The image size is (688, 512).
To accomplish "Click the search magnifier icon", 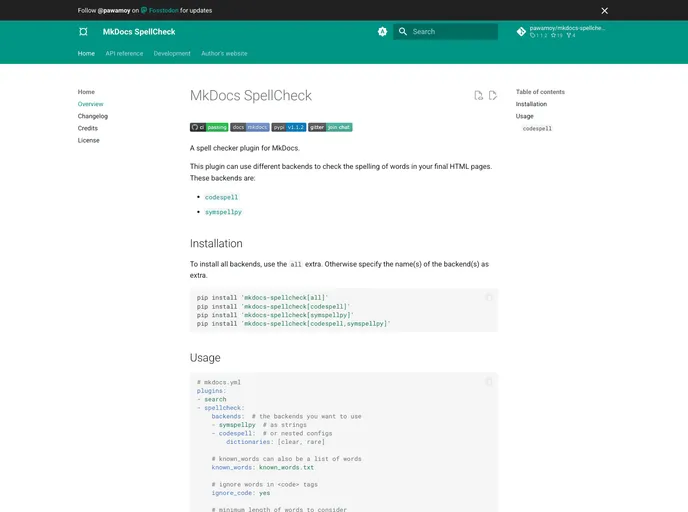I will (403, 32).
